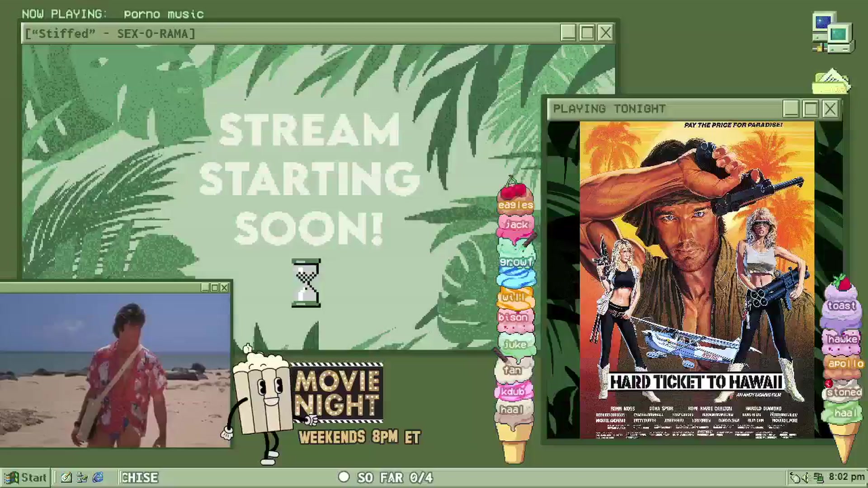Open the network quick-launch icon beside notepad
This screenshot has height=488, width=868.
[82, 477]
